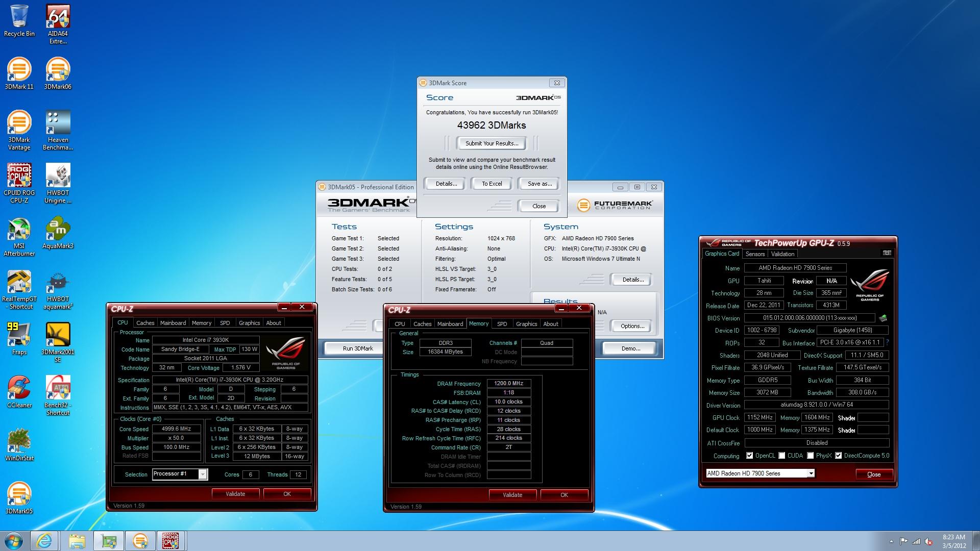Open the HWBOT aquamark3 desktop icon
This screenshot has height=551, width=980.
coord(58,289)
